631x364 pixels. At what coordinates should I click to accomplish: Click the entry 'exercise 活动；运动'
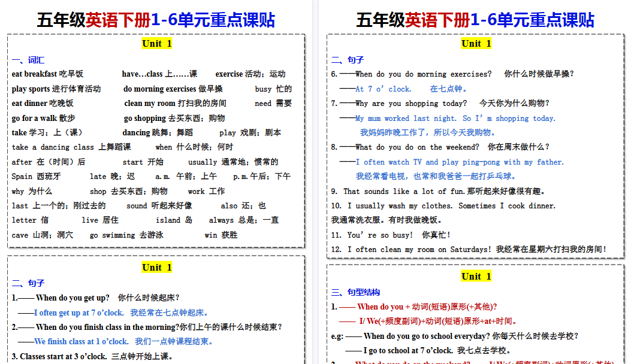[x=250, y=74]
